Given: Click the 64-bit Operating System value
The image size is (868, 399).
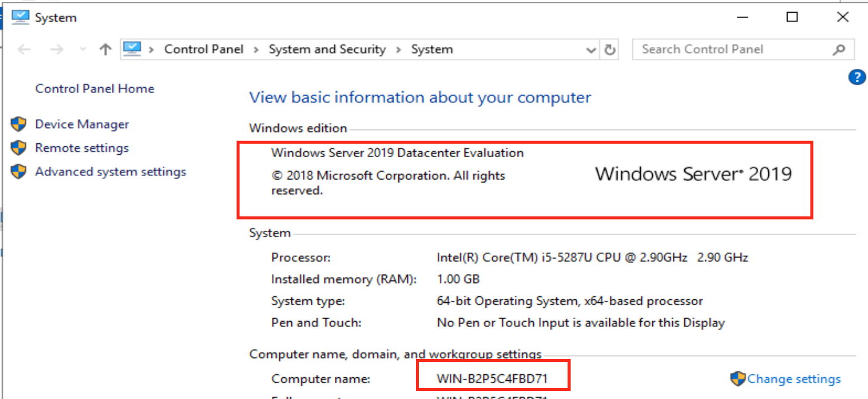Looking at the screenshot, I should [569, 301].
